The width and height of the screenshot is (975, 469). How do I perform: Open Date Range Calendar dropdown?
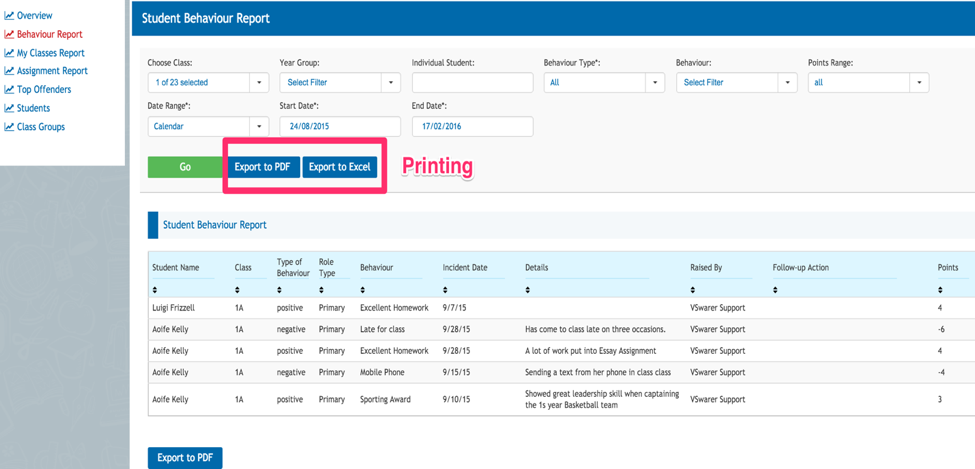click(208, 126)
